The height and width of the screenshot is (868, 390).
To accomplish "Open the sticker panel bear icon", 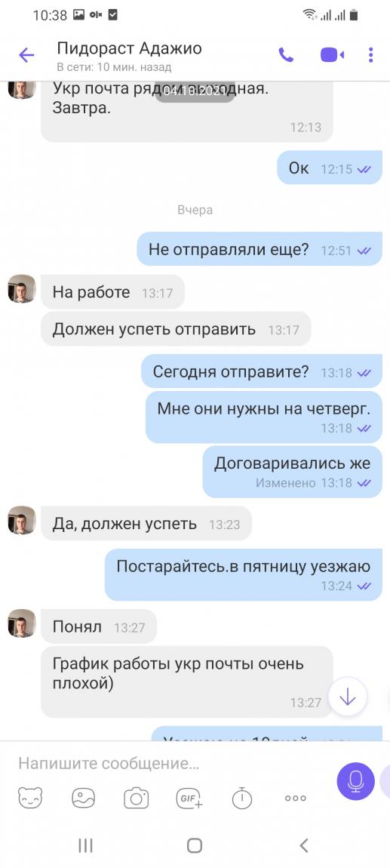I will pos(30,798).
